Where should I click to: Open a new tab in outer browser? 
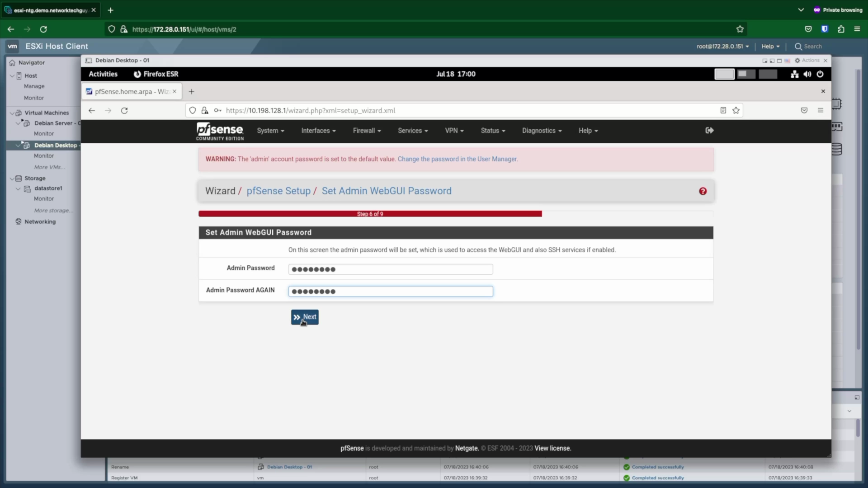110,10
